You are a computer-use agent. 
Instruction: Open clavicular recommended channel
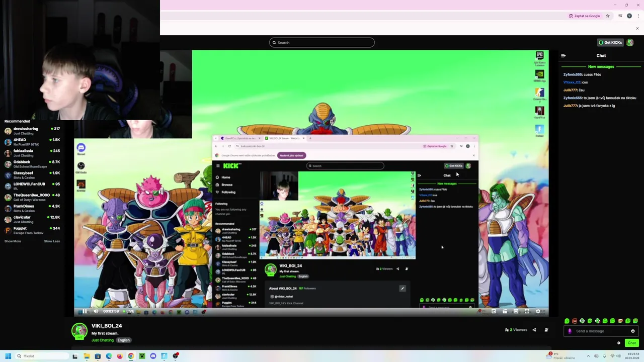pyautogui.click(x=32, y=219)
